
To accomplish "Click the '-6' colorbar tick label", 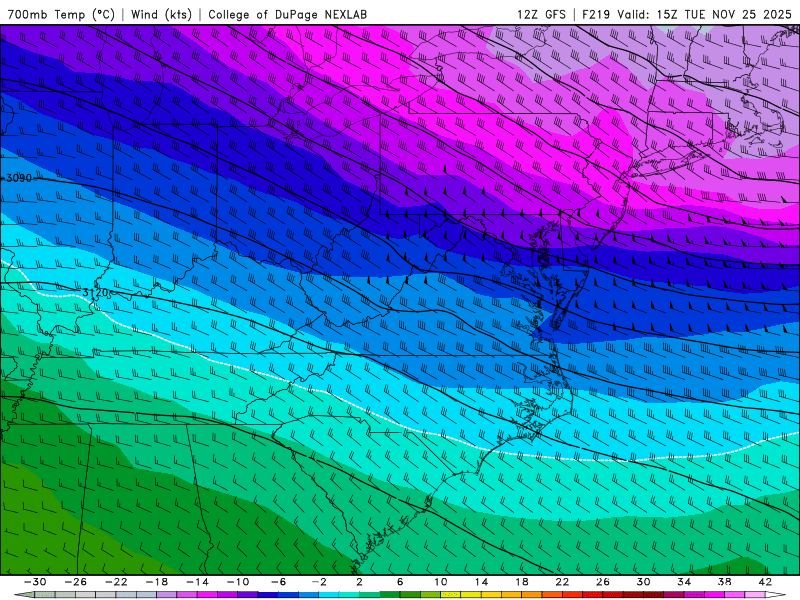I will [x=279, y=582].
